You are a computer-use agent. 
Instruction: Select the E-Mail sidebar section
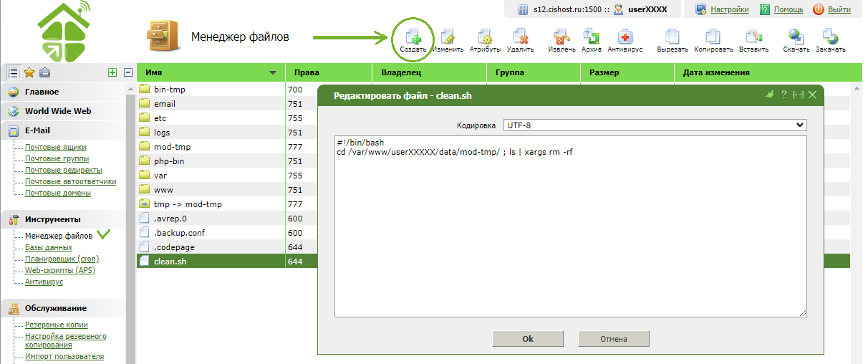pos(37,130)
